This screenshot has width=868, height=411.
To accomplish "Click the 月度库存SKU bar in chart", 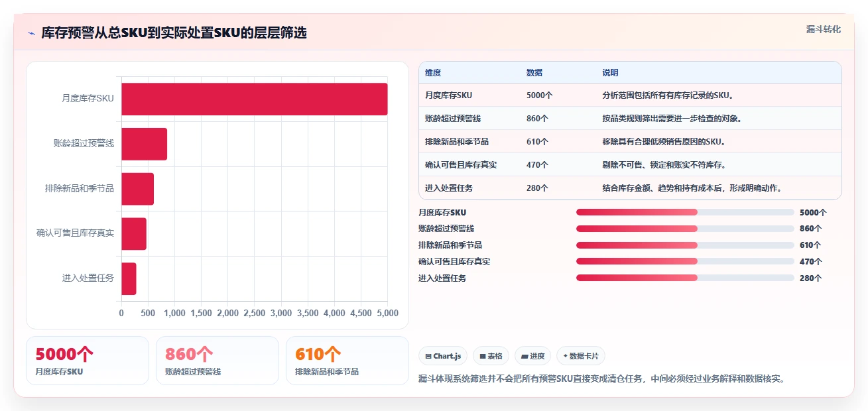I will coord(254,99).
